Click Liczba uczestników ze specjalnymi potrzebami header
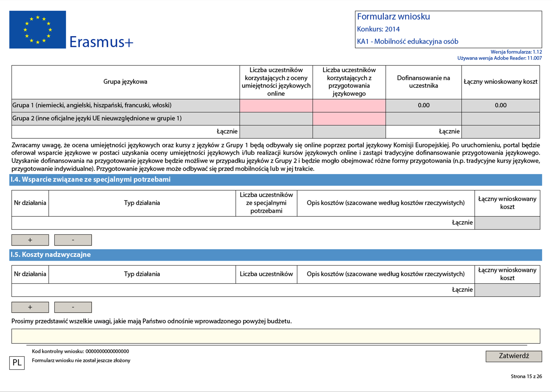The height and width of the screenshot is (392, 552). pos(266,203)
